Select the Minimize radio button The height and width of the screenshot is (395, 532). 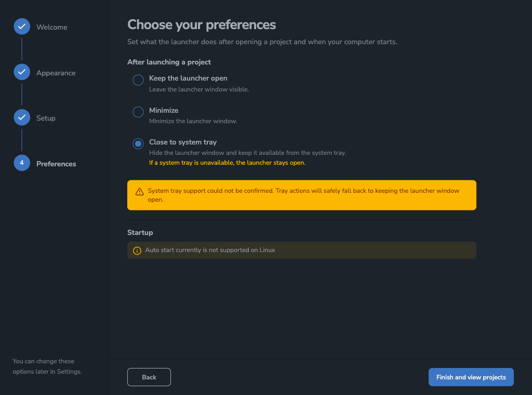click(x=138, y=112)
